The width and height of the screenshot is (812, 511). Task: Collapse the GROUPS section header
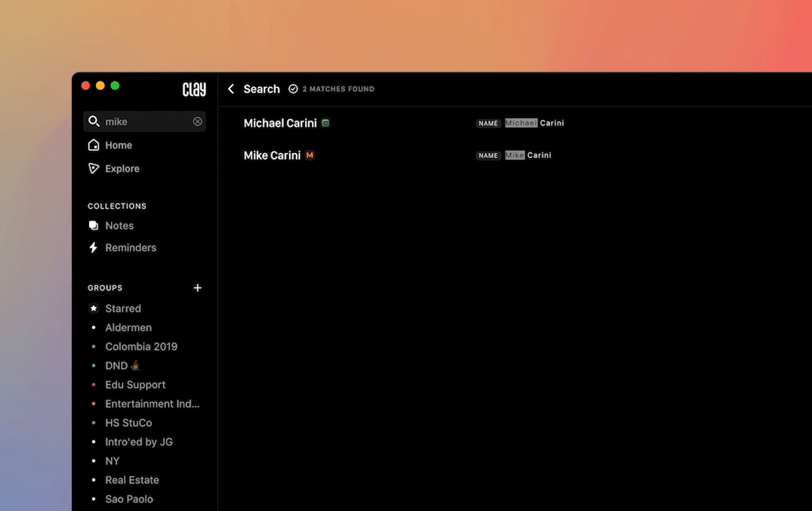click(105, 287)
